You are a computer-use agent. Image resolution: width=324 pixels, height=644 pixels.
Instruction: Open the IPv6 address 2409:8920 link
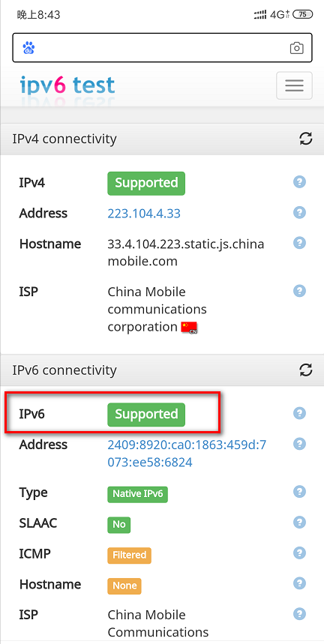pos(187,454)
